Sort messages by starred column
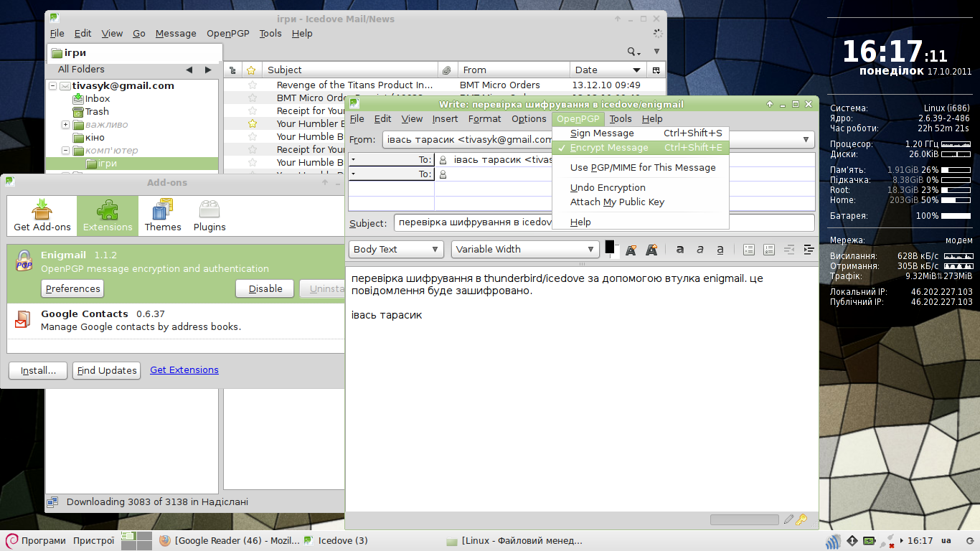This screenshot has width=980, height=551. click(x=251, y=70)
